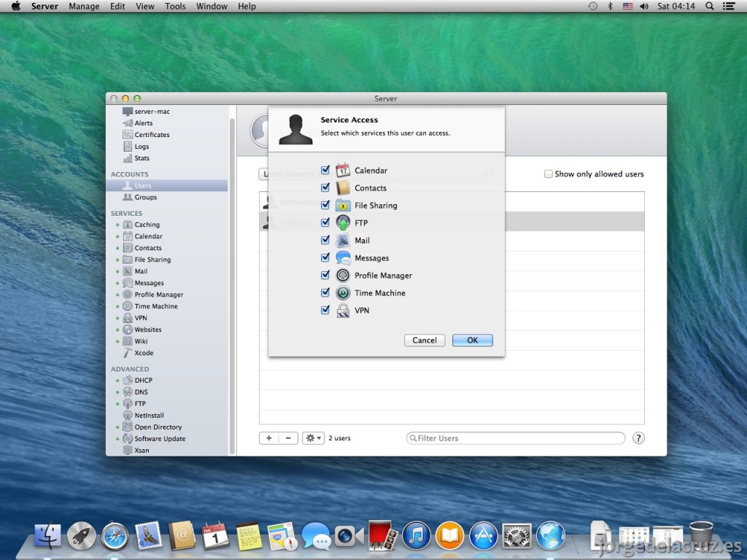Viewport: 747px width, 560px height.
Task: Open Open Directory under Advanced
Action: click(x=152, y=427)
